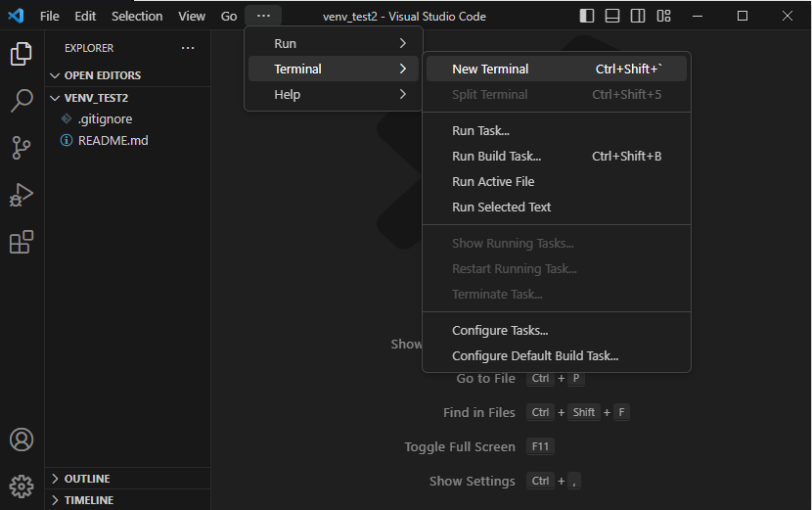Click the overflow menu ellipsis in menu bar
The width and height of the screenshot is (812, 510).
click(263, 16)
